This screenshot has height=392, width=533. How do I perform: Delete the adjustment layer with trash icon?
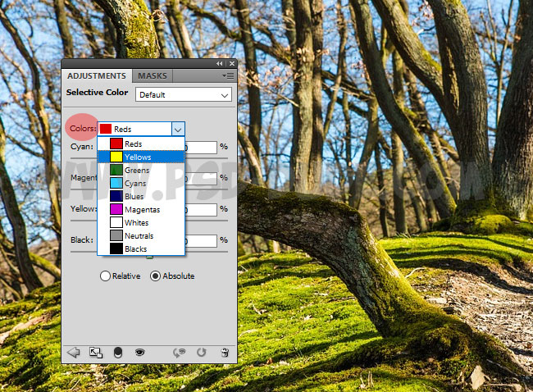225,353
